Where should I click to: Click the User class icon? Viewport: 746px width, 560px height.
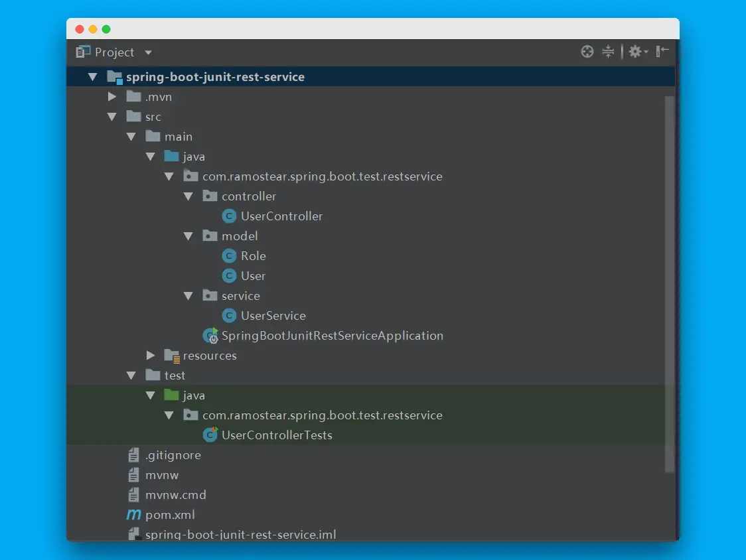[x=229, y=276]
